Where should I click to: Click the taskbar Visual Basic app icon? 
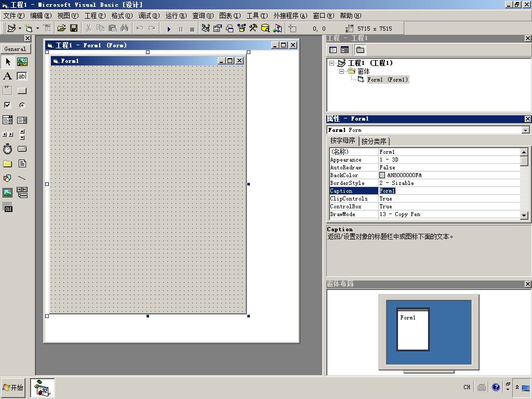coord(42,388)
